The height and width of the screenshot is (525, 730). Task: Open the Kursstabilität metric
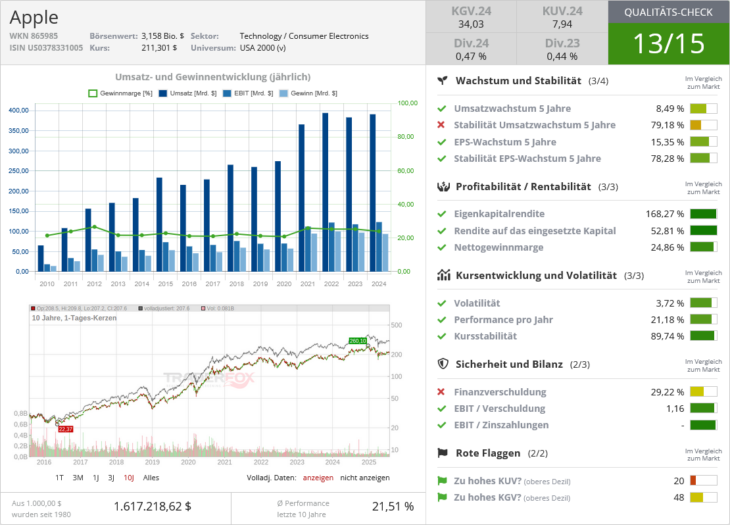[x=486, y=336]
